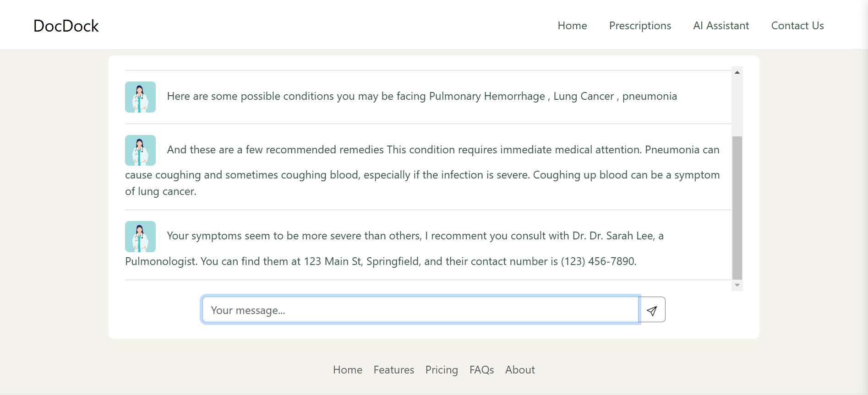The width and height of the screenshot is (868, 395).
Task: Focus the 'Your message...' input field
Action: (420, 310)
